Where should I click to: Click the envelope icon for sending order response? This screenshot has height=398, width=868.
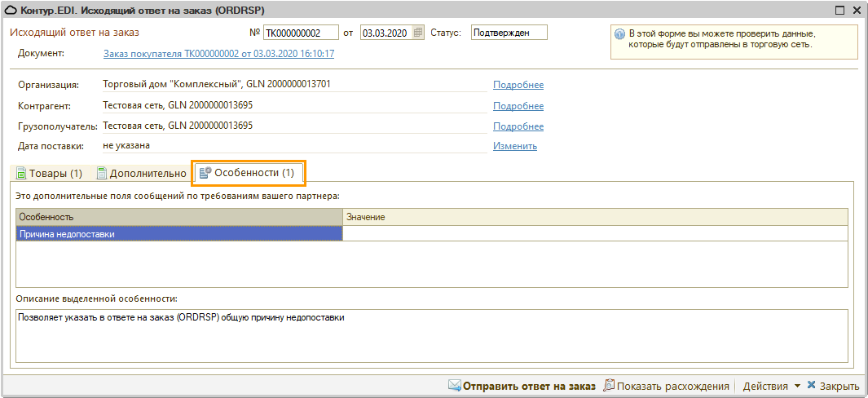(454, 386)
